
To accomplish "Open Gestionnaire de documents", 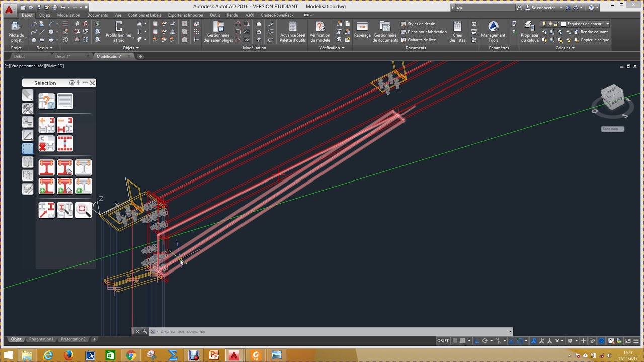I will pyautogui.click(x=385, y=31).
